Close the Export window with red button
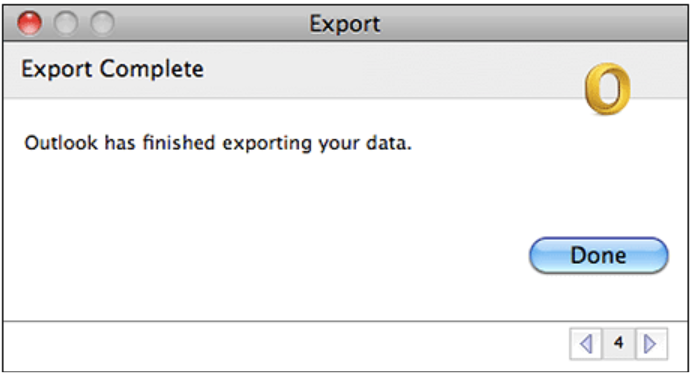 click(x=29, y=23)
